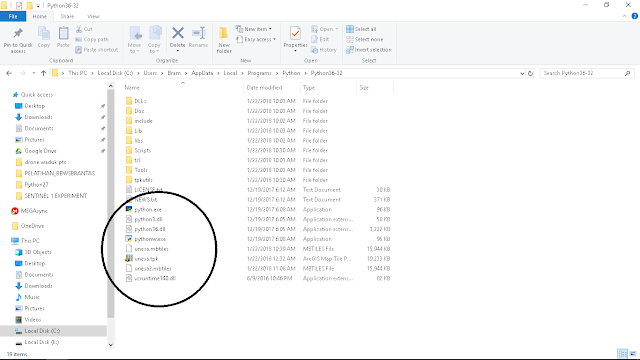
Task: Switch to the Share ribbon tab
Action: pyautogui.click(x=67, y=16)
